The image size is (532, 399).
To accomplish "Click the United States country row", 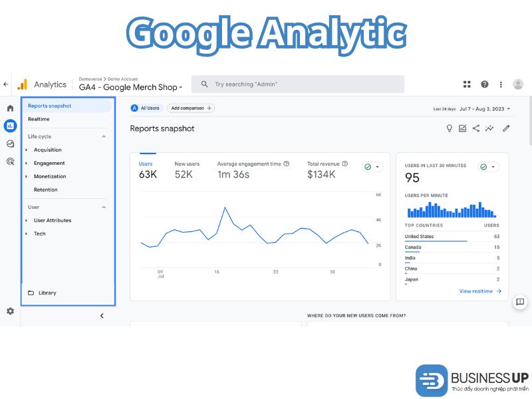I will coord(452,237).
